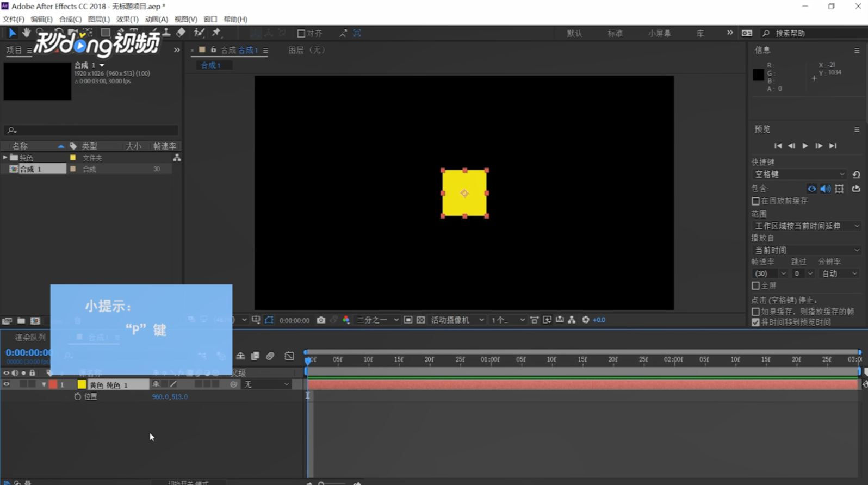This screenshot has height=485, width=868.
Task: Click the parent pick whip spiral icon
Action: tap(233, 384)
